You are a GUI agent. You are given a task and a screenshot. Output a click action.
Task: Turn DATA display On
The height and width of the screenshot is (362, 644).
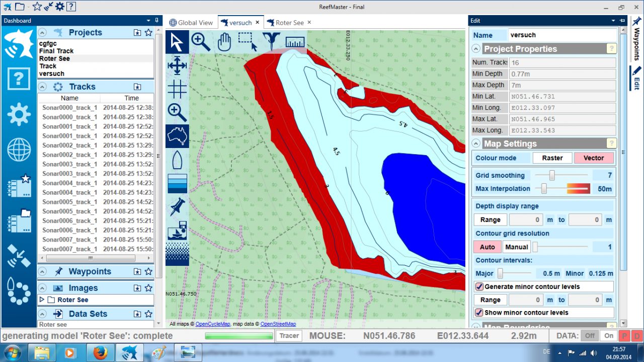click(x=609, y=336)
